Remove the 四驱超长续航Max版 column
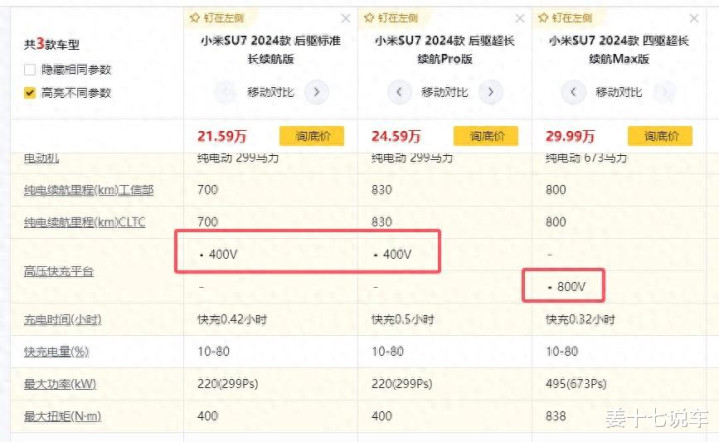The height and width of the screenshot is (442, 719). pos(693,18)
